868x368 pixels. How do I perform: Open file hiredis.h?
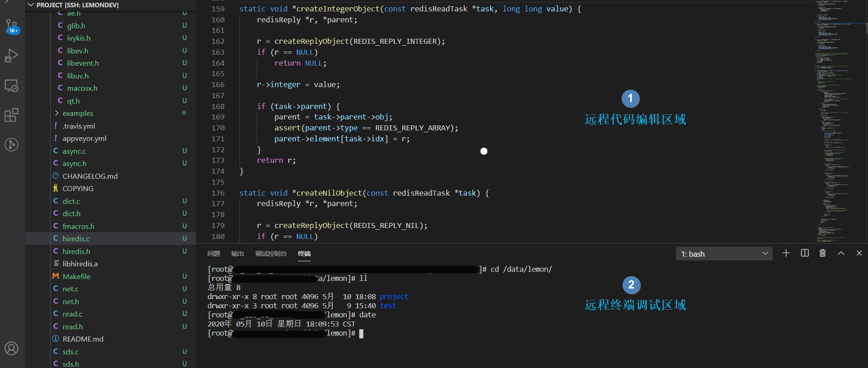(x=76, y=251)
